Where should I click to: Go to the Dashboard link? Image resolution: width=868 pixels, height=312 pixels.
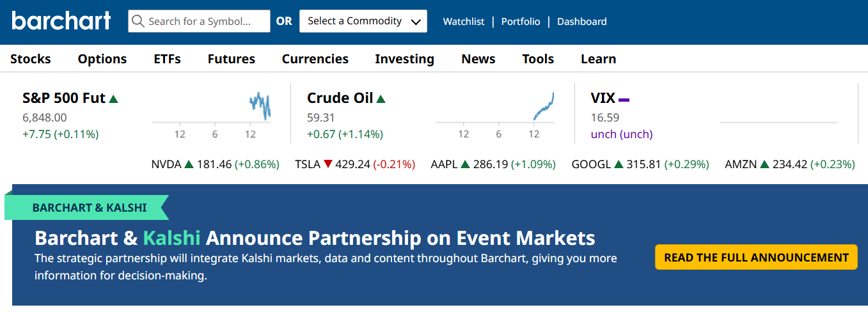[x=582, y=21]
